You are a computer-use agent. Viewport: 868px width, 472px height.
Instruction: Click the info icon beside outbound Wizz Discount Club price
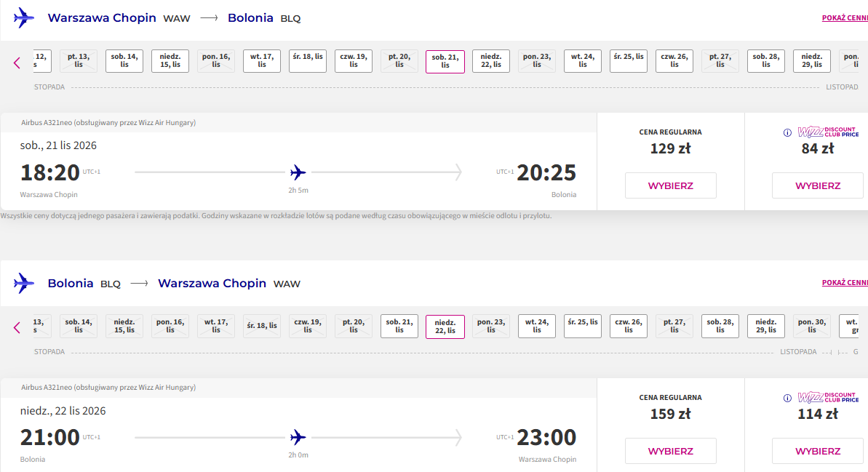pos(787,133)
